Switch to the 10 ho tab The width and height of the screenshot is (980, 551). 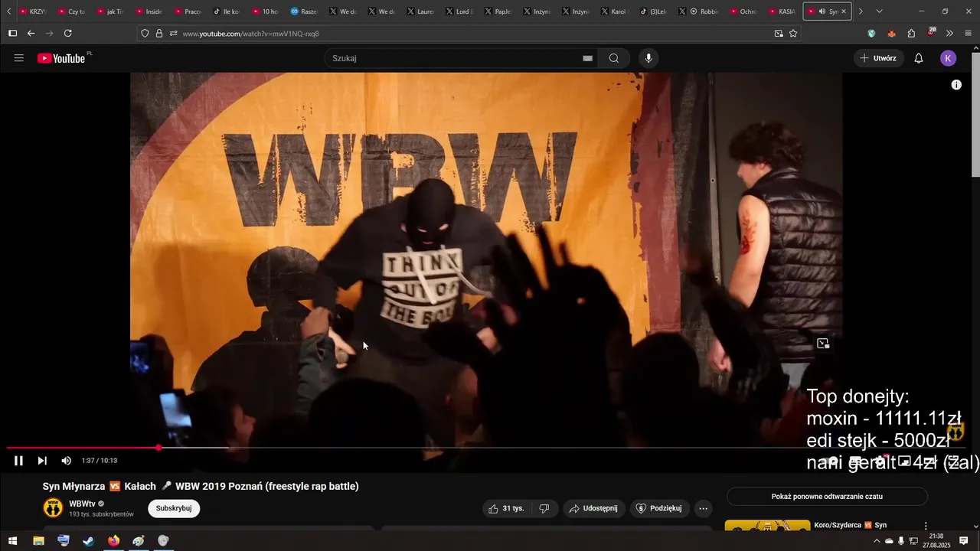click(266, 11)
